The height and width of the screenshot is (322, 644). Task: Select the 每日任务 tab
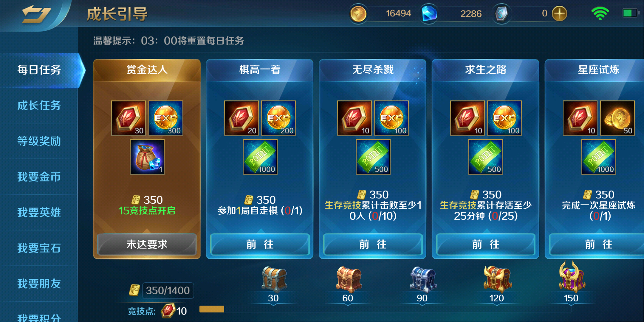pos(39,70)
